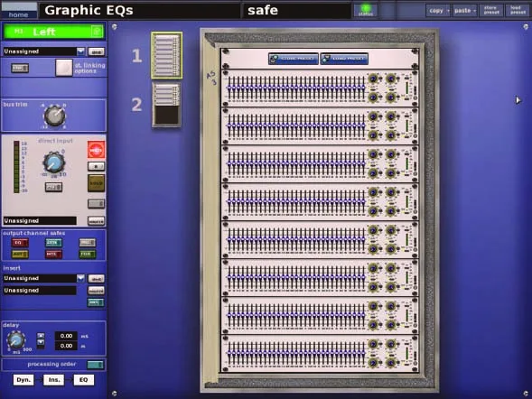Click the delay increment up arrow
Image resolution: width=532 pixels, height=399 pixels.
[x=41, y=336]
